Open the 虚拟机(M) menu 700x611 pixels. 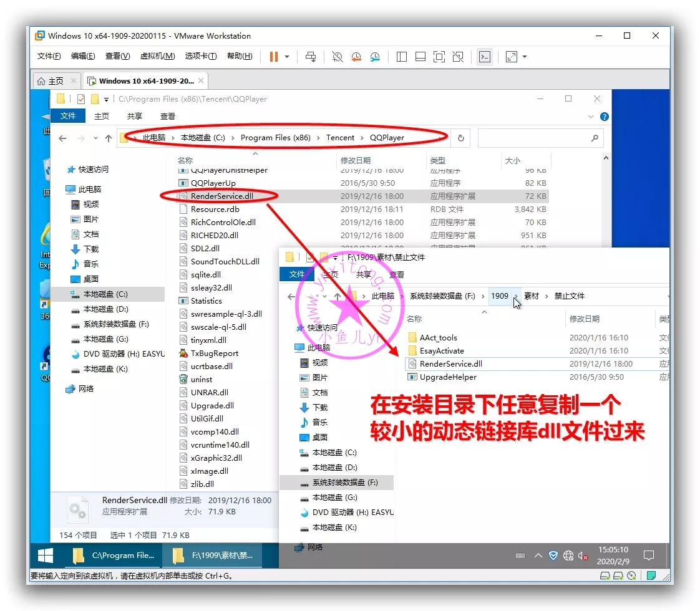[157, 56]
